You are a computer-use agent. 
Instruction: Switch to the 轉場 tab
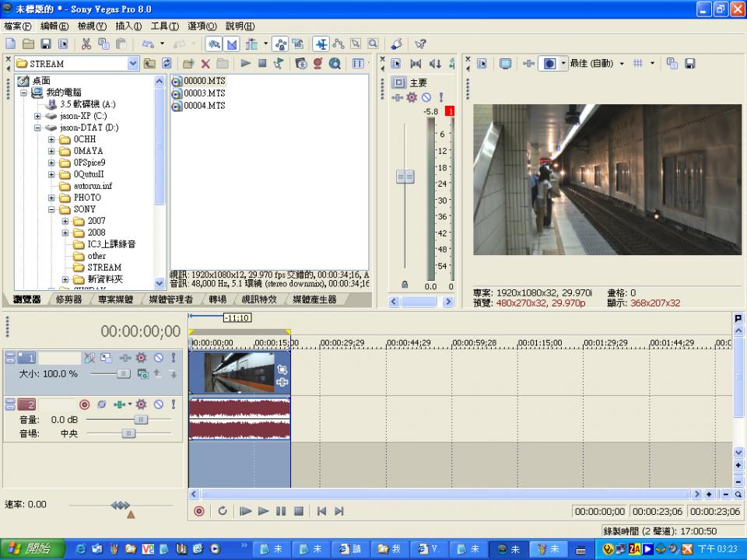(218, 299)
